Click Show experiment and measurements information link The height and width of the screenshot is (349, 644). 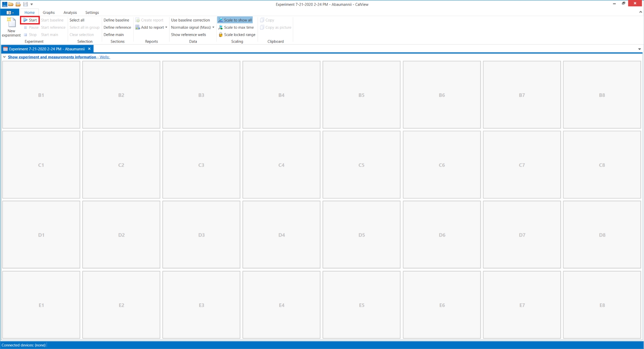pos(52,57)
